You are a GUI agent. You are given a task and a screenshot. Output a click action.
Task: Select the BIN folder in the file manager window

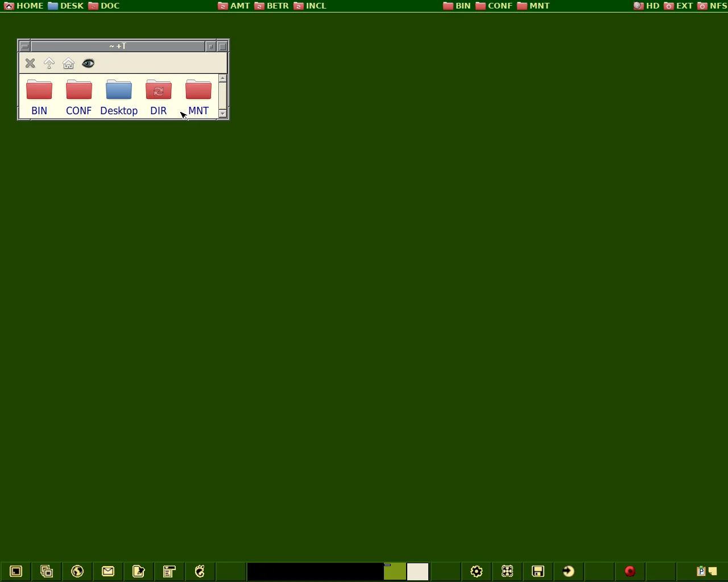pos(39,98)
